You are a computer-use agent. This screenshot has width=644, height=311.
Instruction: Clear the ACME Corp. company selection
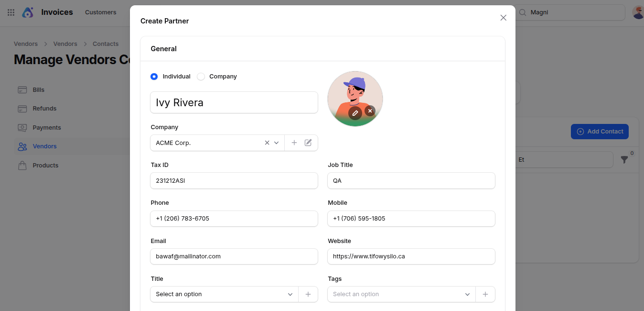[267, 142]
